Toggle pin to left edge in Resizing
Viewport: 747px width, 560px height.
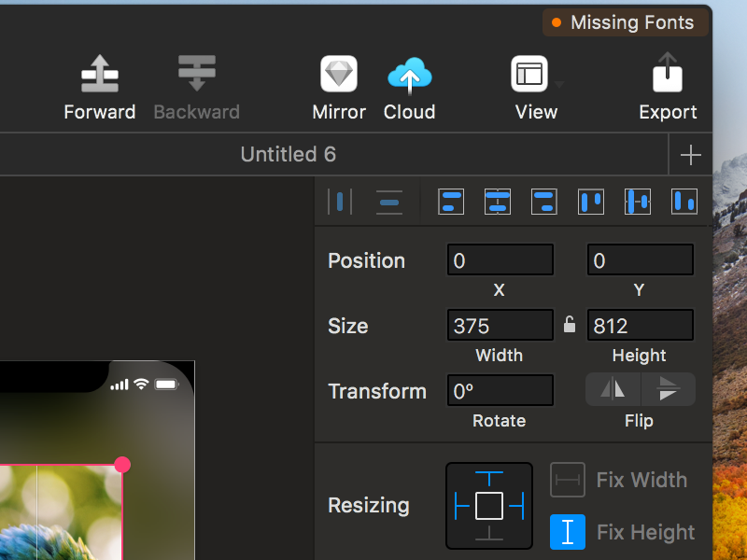point(462,506)
